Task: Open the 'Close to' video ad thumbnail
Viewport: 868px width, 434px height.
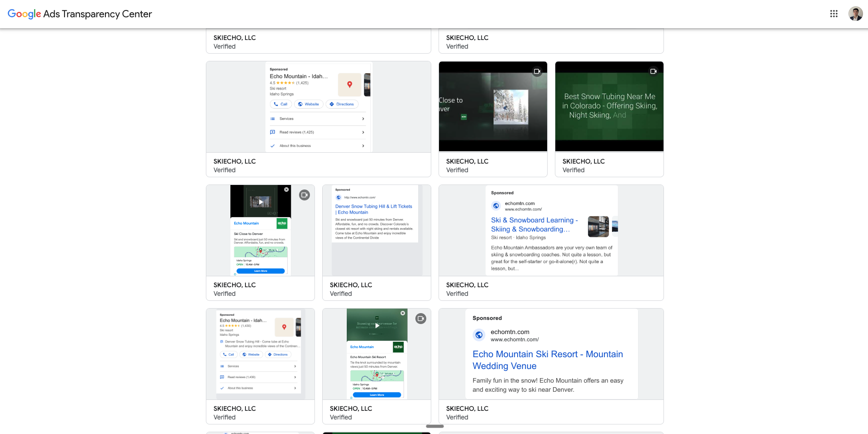Action: (x=493, y=106)
